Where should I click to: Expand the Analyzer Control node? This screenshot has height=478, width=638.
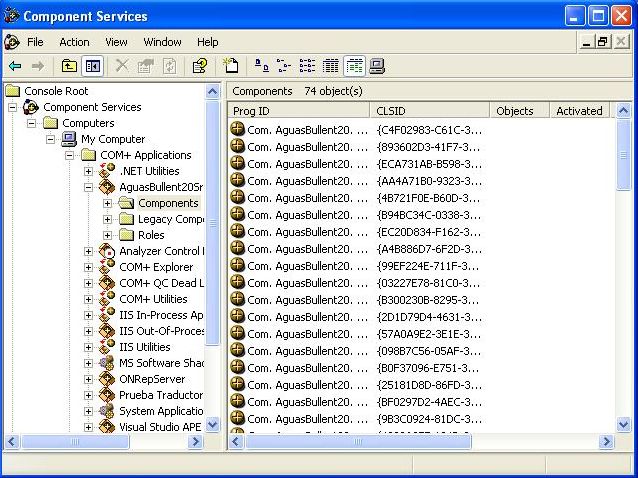[88, 251]
